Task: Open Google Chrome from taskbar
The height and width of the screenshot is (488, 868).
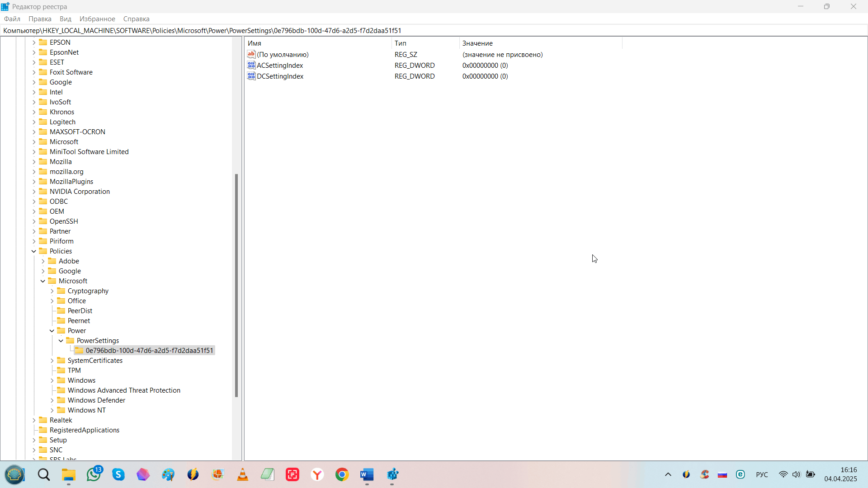Action: (342, 475)
